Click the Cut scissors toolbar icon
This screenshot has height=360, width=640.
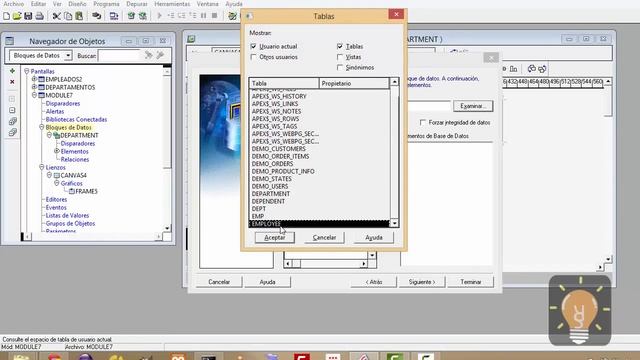point(57,16)
